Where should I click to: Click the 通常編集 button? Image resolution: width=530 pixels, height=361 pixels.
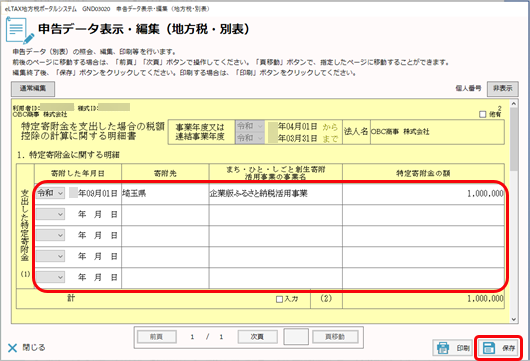[33, 89]
